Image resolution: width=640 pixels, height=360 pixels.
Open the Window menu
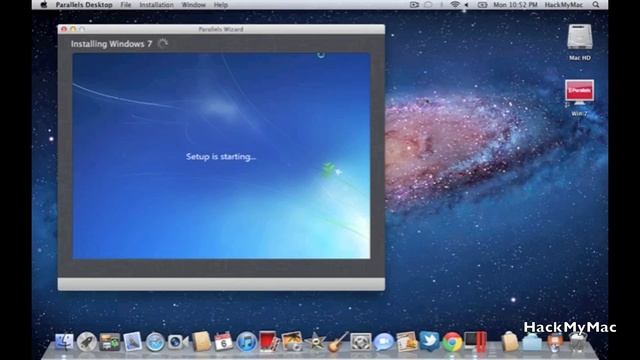click(x=193, y=5)
